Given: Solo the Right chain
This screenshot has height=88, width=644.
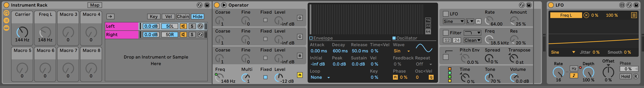Looking at the screenshot, I should pyautogui.click(x=192, y=35).
